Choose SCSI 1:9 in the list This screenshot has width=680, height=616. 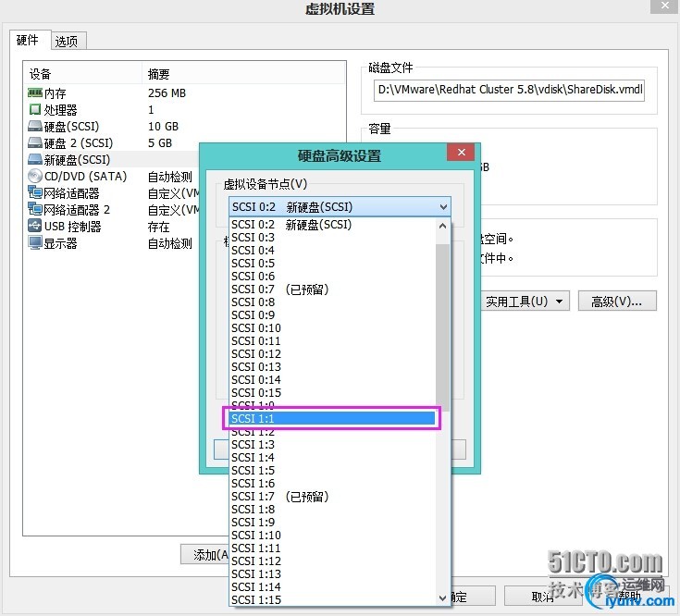332,523
